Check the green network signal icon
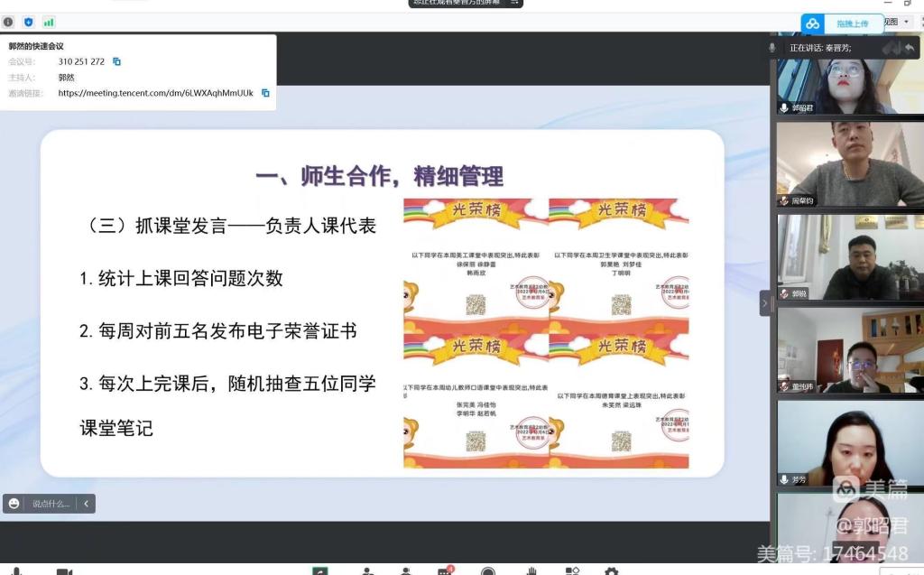The image size is (924, 575). (x=49, y=22)
